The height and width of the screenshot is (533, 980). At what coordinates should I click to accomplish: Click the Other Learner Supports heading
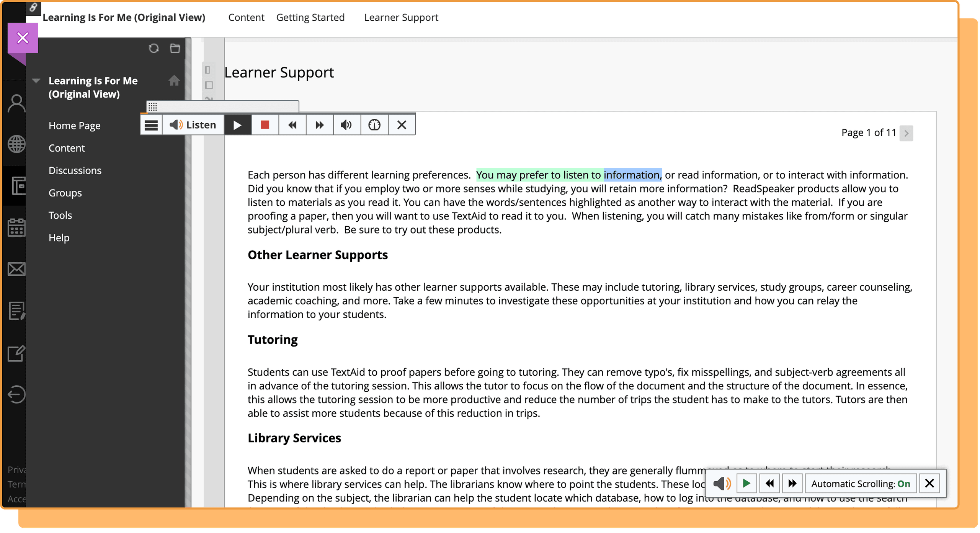pos(318,255)
